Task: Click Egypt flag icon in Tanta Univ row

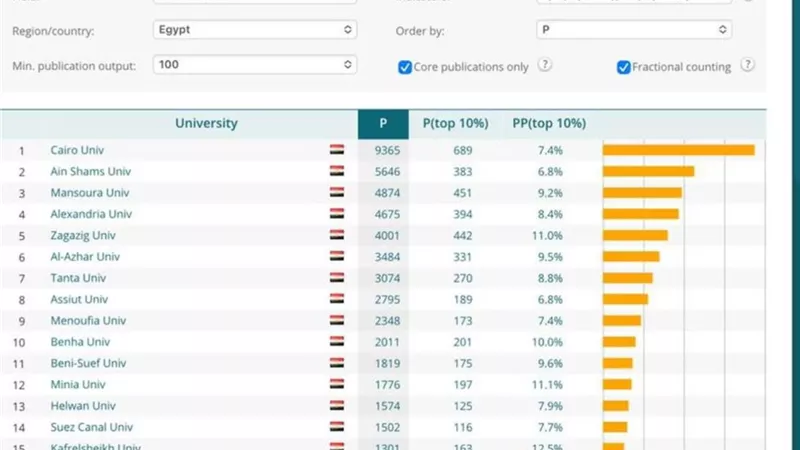Action: [337, 278]
